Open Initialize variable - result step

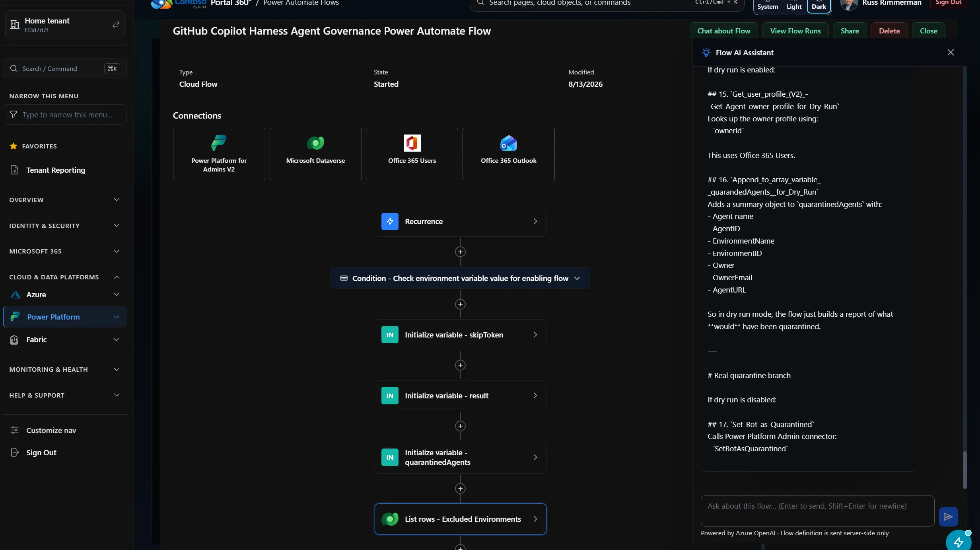coord(460,396)
